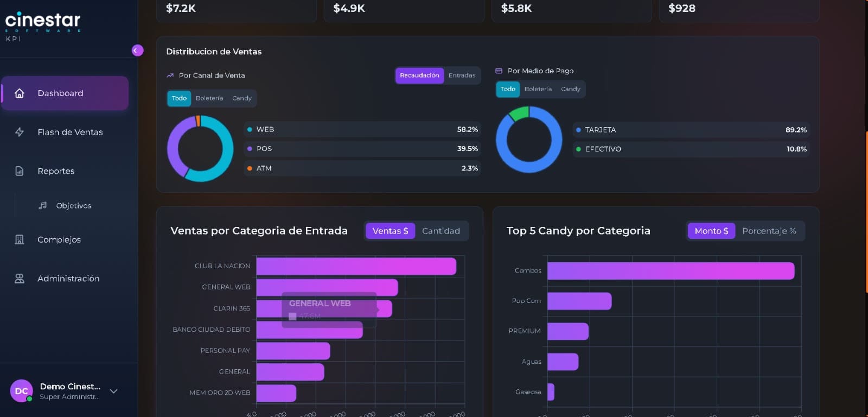This screenshot has width=868, height=417.
Task: Select Todo in Canal de Venta filter
Action: (x=179, y=98)
